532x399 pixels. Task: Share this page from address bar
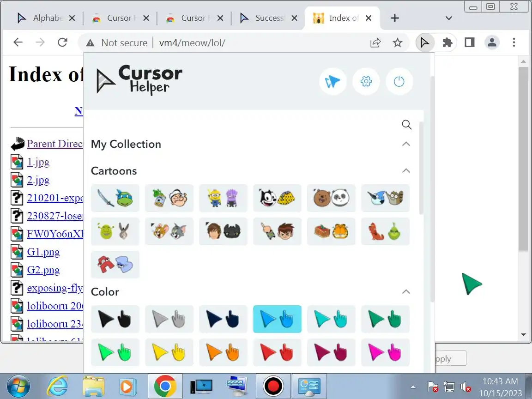375,43
